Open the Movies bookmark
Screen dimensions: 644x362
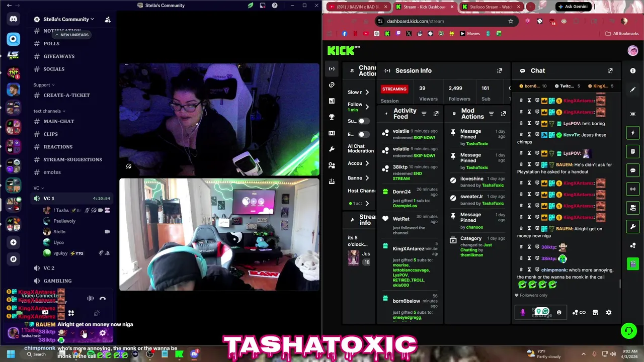click(x=470, y=34)
